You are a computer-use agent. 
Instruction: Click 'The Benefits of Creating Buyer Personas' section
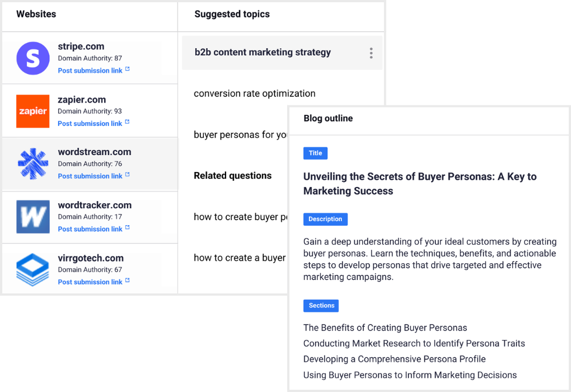[x=385, y=328]
